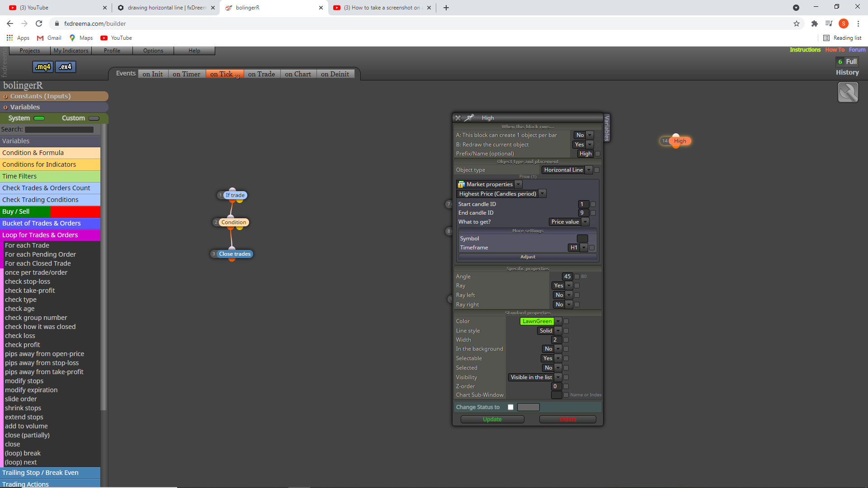The image size is (868, 488).
Task: Bookmark this page with star icon
Action: 797,23
